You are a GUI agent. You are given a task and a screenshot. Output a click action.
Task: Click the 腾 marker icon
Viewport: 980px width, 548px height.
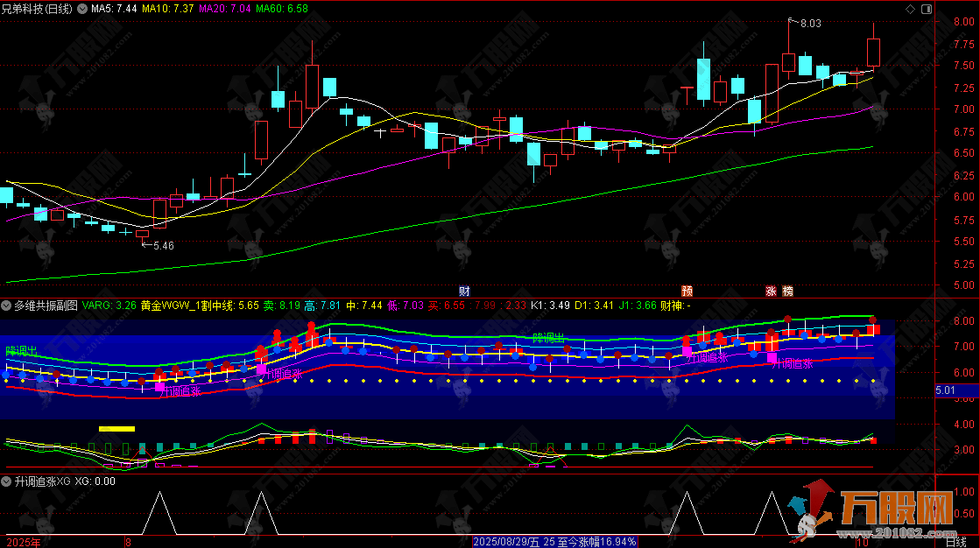click(787, 290)
